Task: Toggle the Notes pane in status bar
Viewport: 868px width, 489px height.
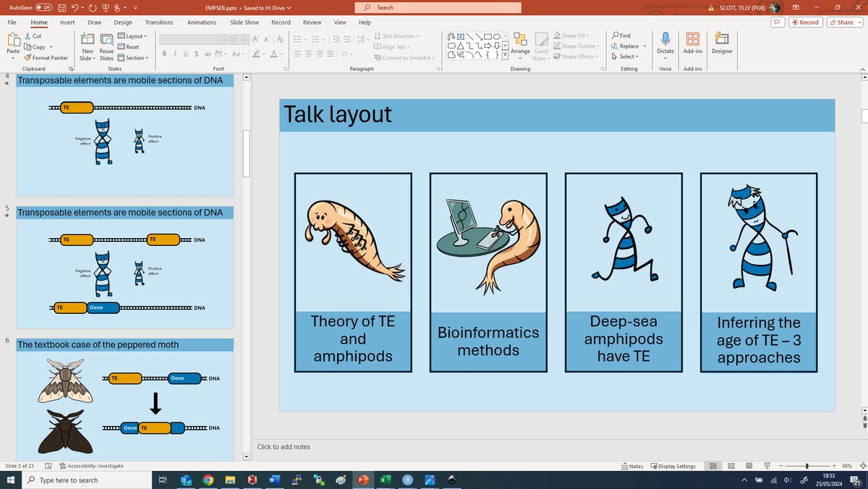Action: click(x=632, y=466)
